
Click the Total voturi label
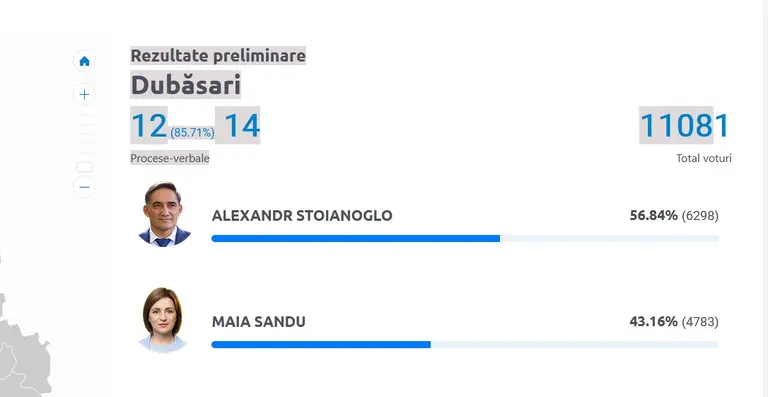point(704,159)
